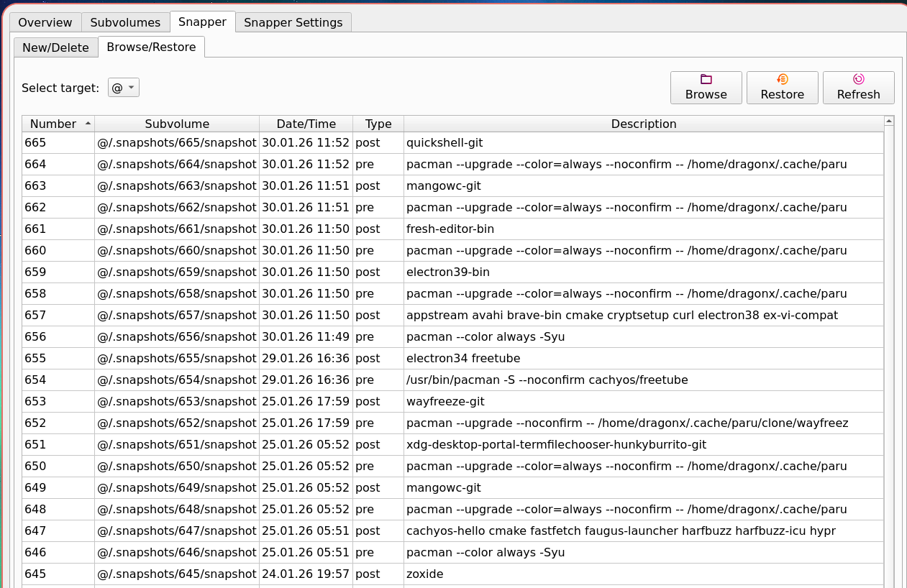Screen dimensions: 907x588
Task: Click the xdg-desktop-portal-termfilechooser description
Action: click(644, 444)
